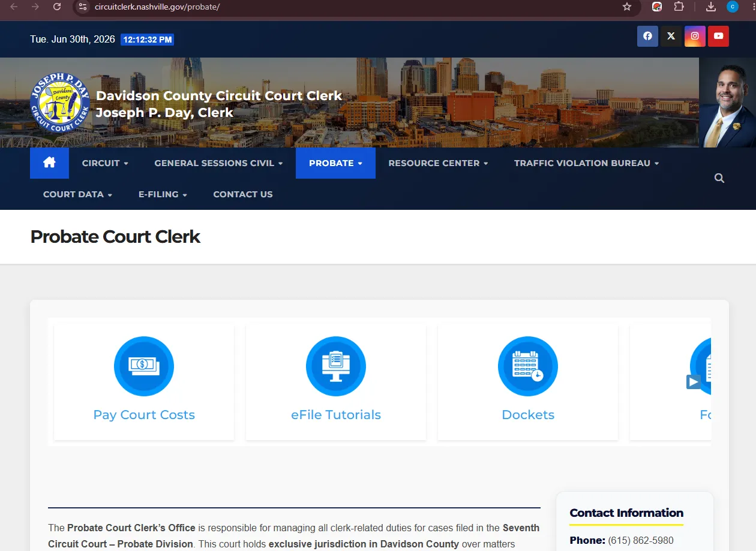The height and width of the screenshot is (551, 756).
Task: Bookmark this page with the star icon
Action: pos(627,7)
